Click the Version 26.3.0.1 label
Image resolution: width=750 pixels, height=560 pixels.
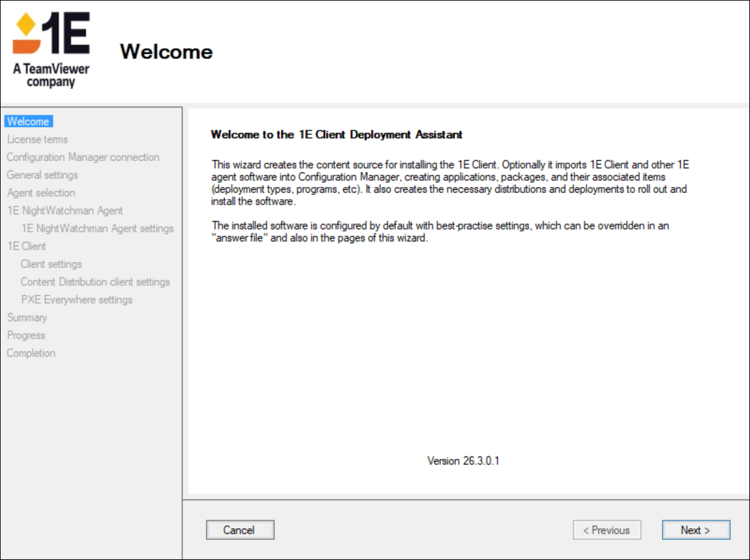point(464,461)
